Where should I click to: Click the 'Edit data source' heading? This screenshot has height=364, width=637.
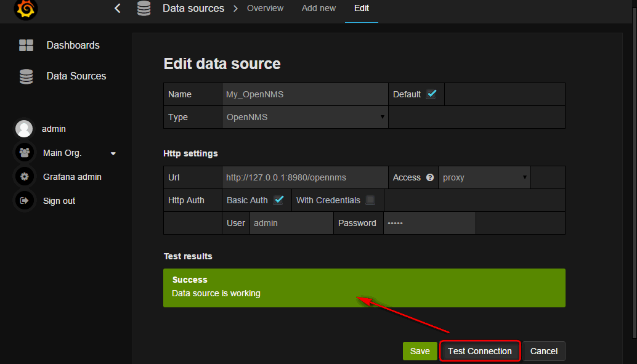coord(222,64)
